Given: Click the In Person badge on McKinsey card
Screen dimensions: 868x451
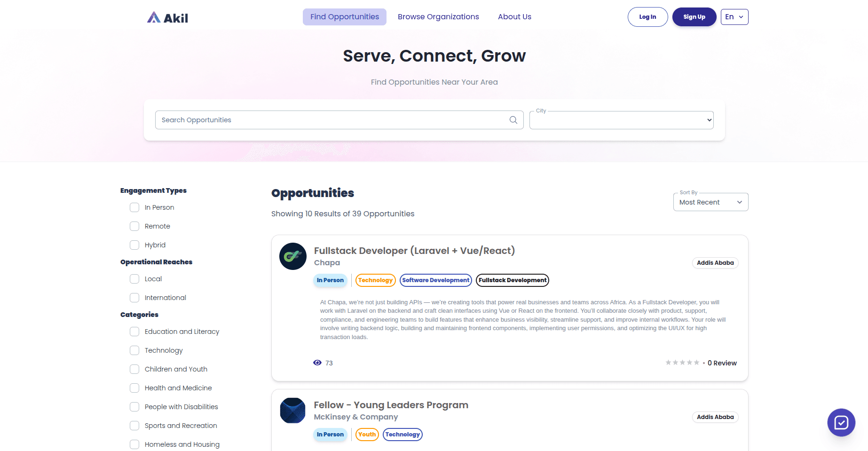Looking at the screenshot, I should tap(330, 435).
